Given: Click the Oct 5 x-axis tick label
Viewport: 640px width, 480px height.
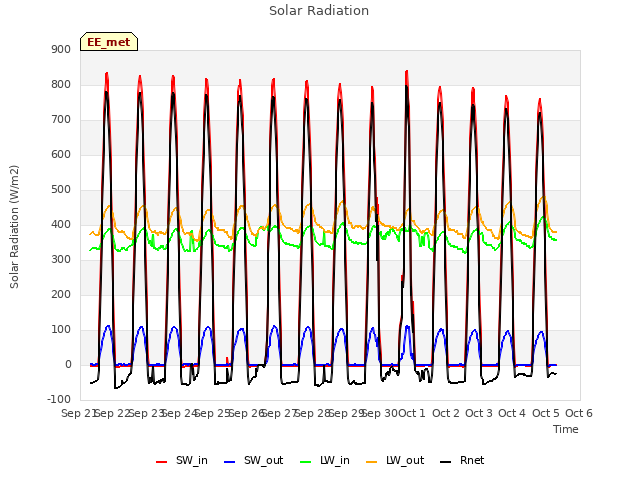Looking at the screenshot, I should point(545,413).
